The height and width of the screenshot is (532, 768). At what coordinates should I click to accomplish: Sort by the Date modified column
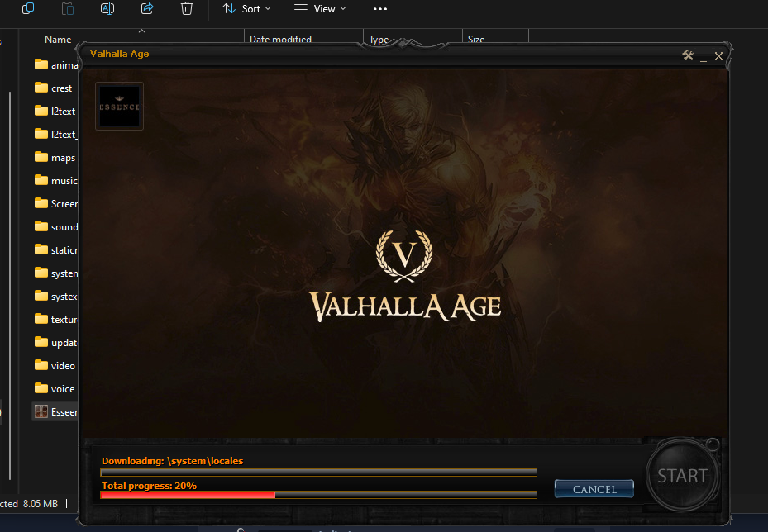[281, 39]
